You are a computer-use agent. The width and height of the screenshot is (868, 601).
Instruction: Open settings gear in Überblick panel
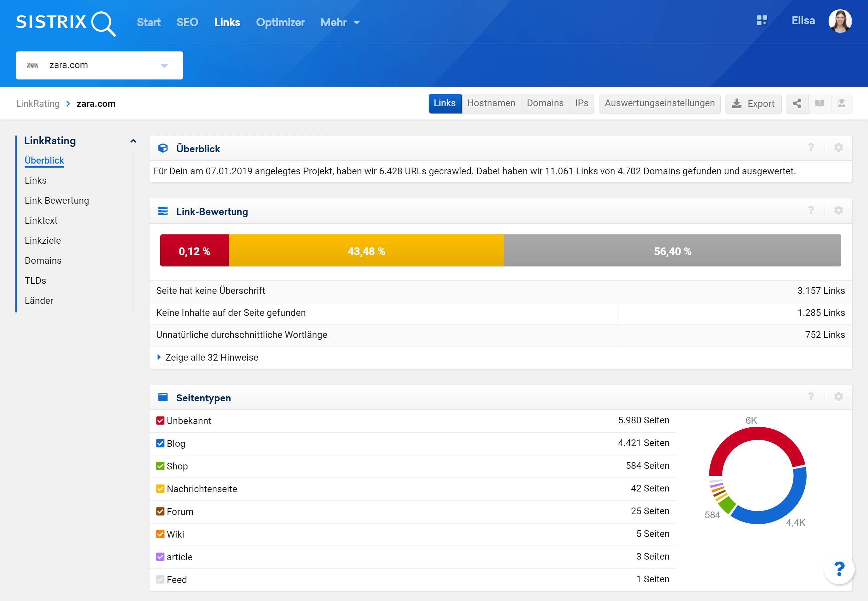[x=838, y=148]
